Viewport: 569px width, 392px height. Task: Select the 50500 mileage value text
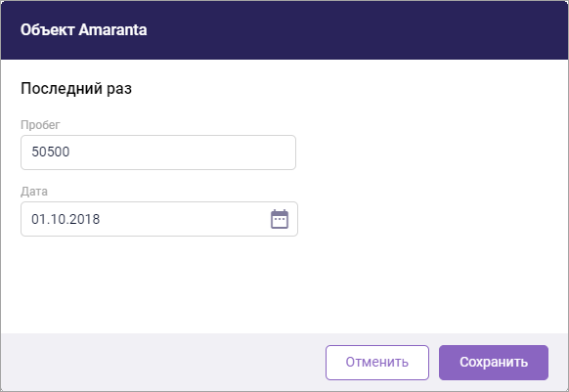click(51, 152)
